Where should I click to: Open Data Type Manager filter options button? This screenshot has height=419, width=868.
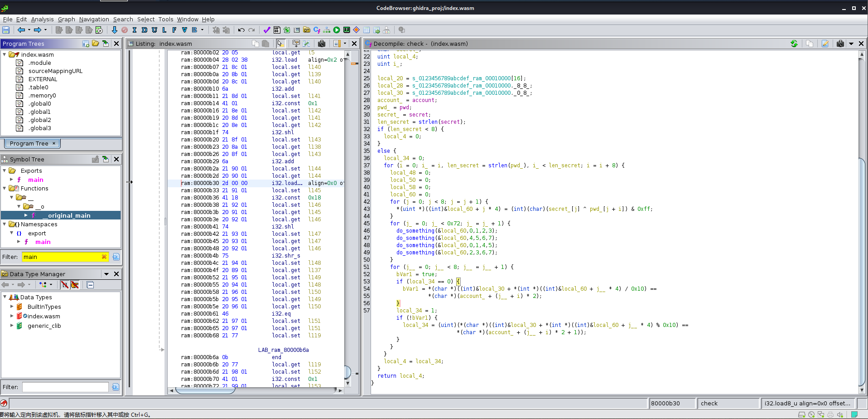click(116, 387)
